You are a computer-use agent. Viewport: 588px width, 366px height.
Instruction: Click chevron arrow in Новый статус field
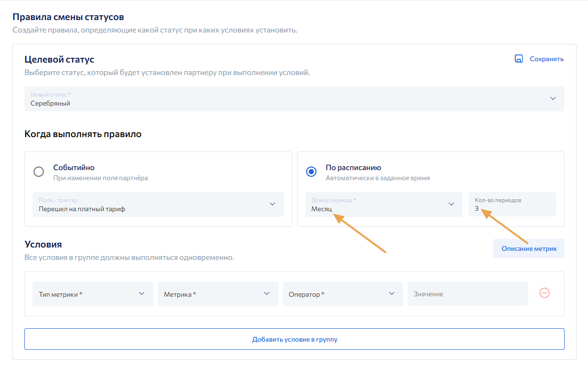tap(553, 98)
